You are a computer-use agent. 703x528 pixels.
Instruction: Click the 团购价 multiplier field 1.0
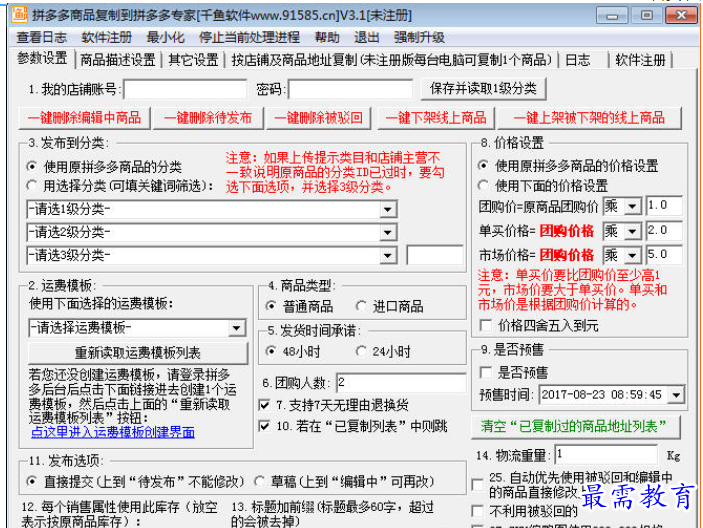coord(664,206)
